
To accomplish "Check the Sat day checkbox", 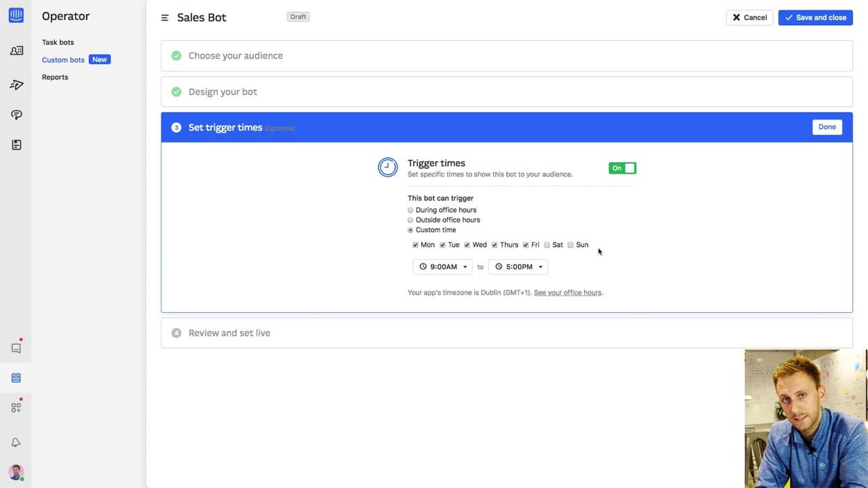I will coord(547,245).
